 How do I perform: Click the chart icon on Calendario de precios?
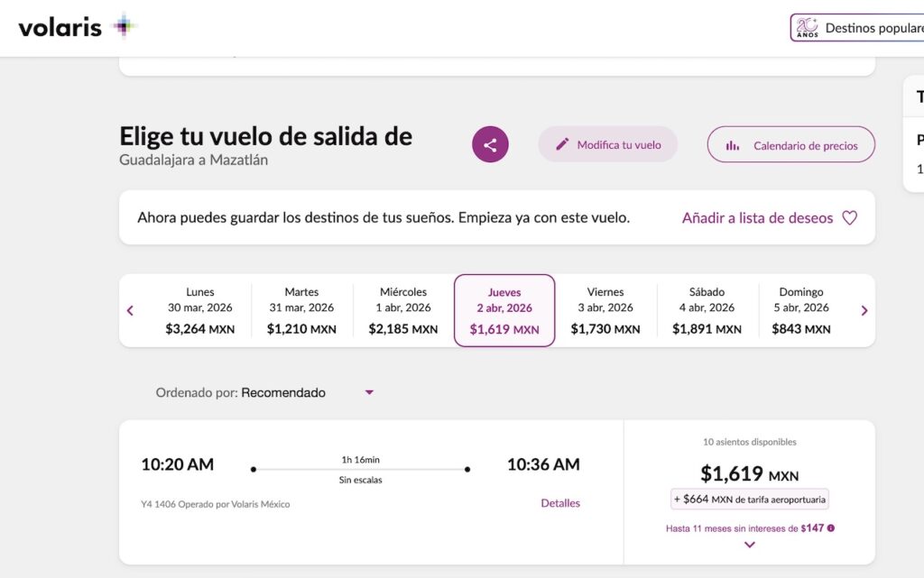[x=733, y=144]
